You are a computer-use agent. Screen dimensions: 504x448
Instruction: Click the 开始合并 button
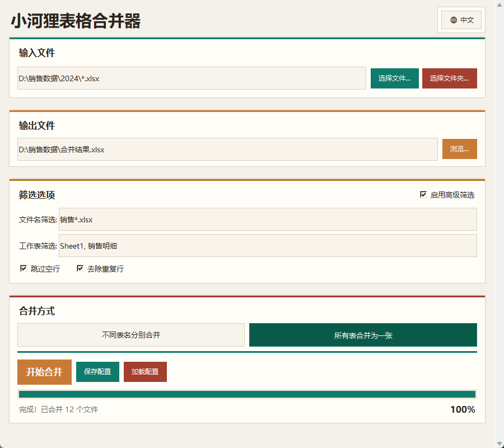(x=44, y=372)
